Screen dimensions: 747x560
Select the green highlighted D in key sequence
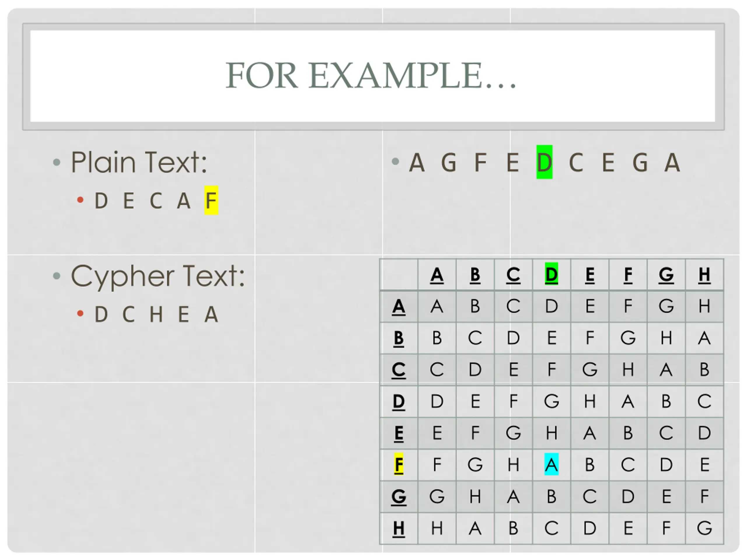point(544,162)
